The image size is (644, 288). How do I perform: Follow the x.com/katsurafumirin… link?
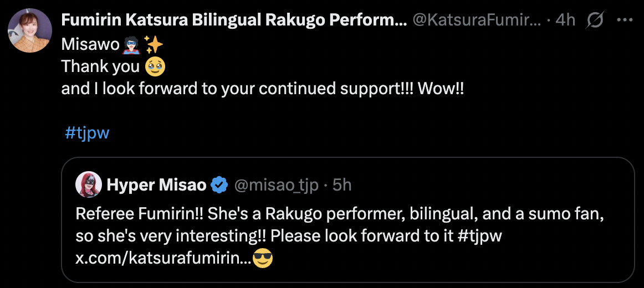[162, 258]
